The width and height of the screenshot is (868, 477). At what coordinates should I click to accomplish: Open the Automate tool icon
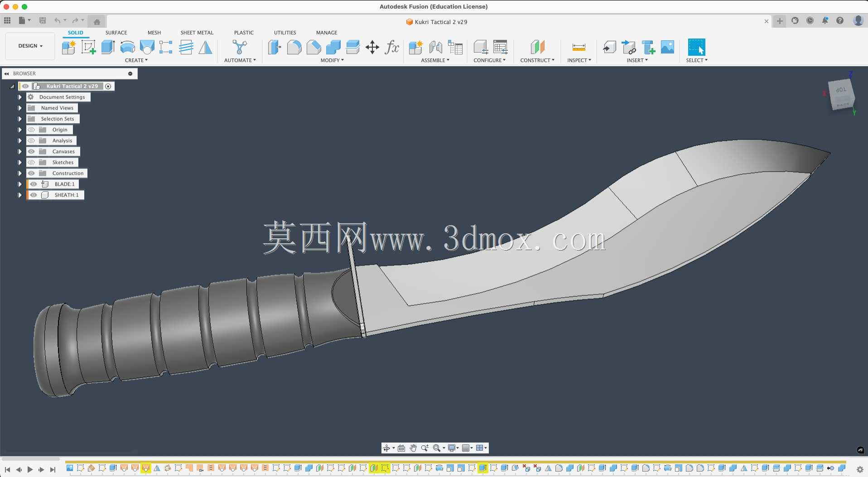point(240,47)
